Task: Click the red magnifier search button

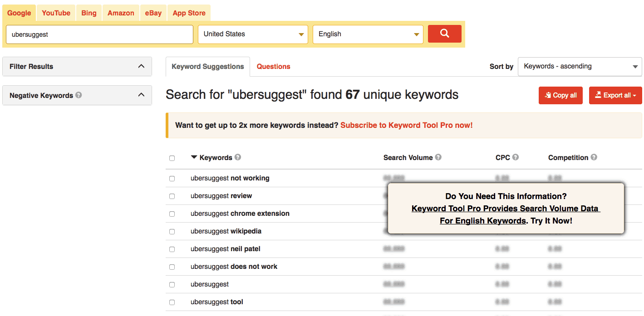Action: [x=445, y=34]
